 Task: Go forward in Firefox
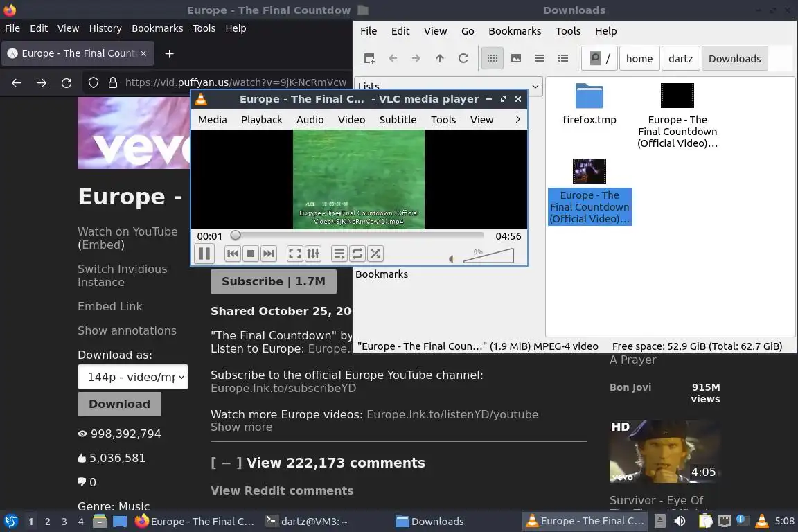coord(42,82)
